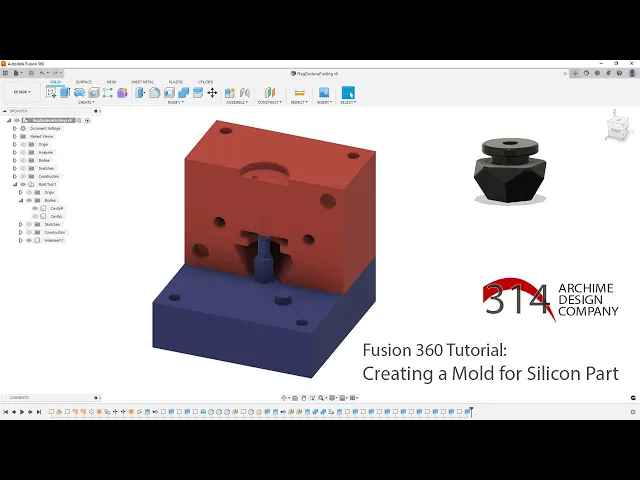Open the Create dropdown menu
Image resolution: width=640 pixels, height=480 pixels.
pos(86,102)
